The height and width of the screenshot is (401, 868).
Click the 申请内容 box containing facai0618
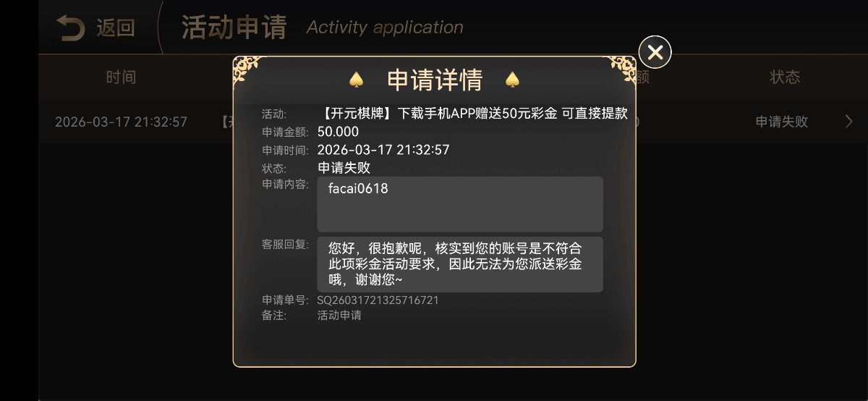click(460, 204)
